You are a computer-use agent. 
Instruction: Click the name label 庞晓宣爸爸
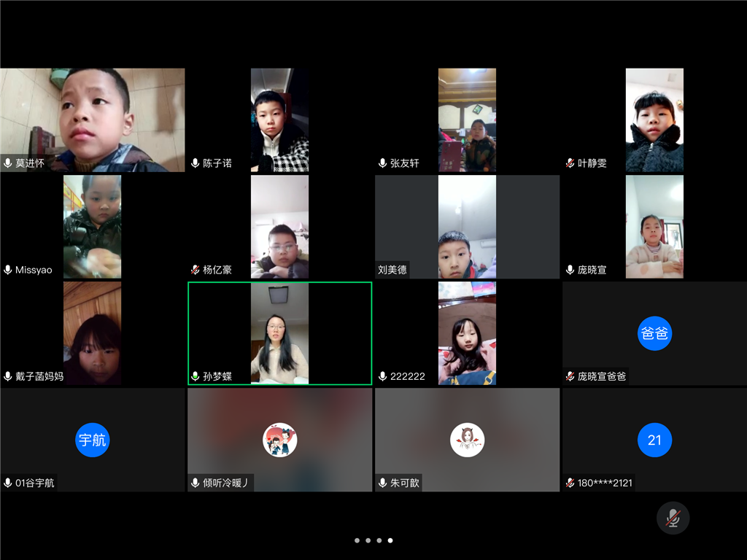pyautogui.click(x=602, y=377)
